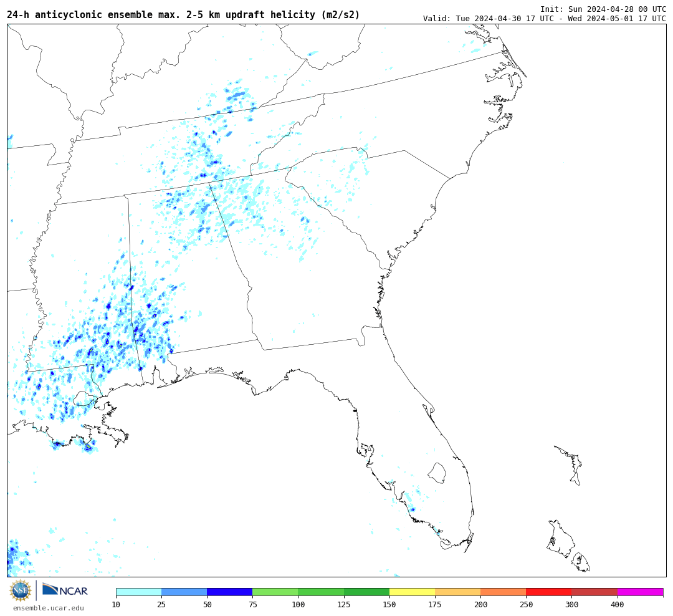Click the colorbar label '125'
This screenshot has height=616, width=673.
pos(344,604)
